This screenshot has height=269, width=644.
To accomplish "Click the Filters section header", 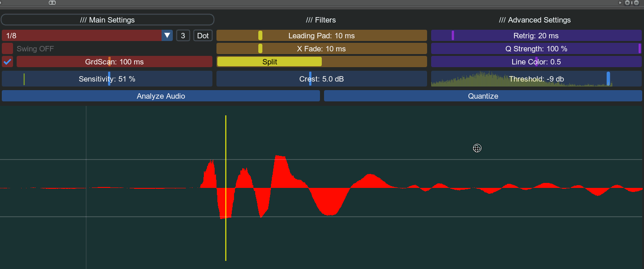I will (x=321, y=20).
